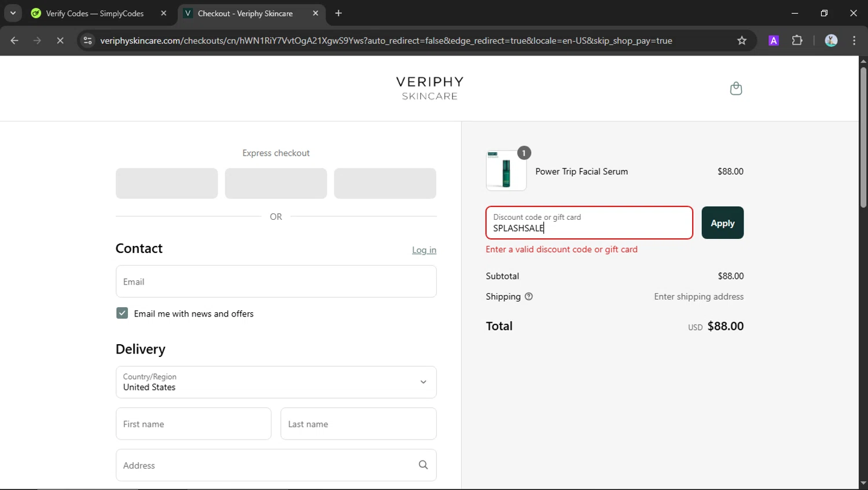Focus the Address input field

tap(276, 465)
